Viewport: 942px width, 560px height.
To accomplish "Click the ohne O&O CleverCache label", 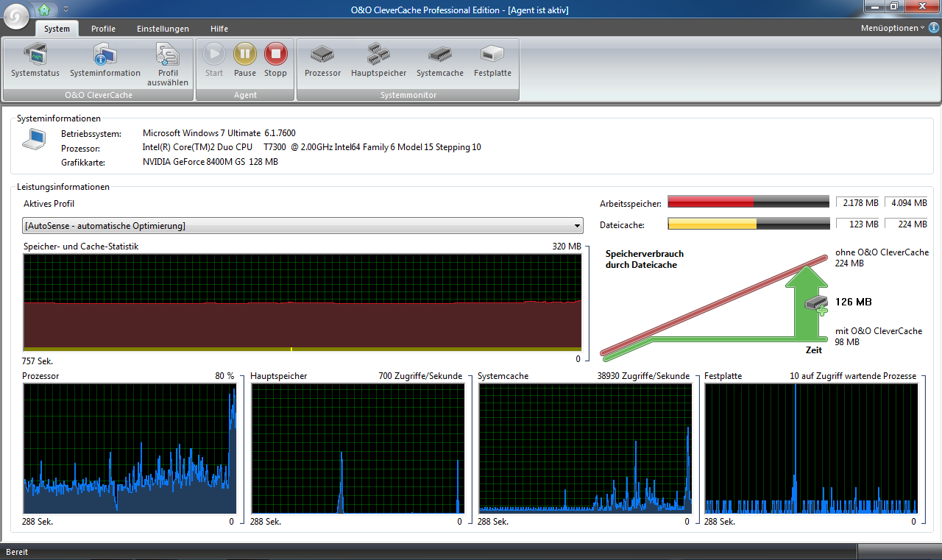I will coord(882,252).
